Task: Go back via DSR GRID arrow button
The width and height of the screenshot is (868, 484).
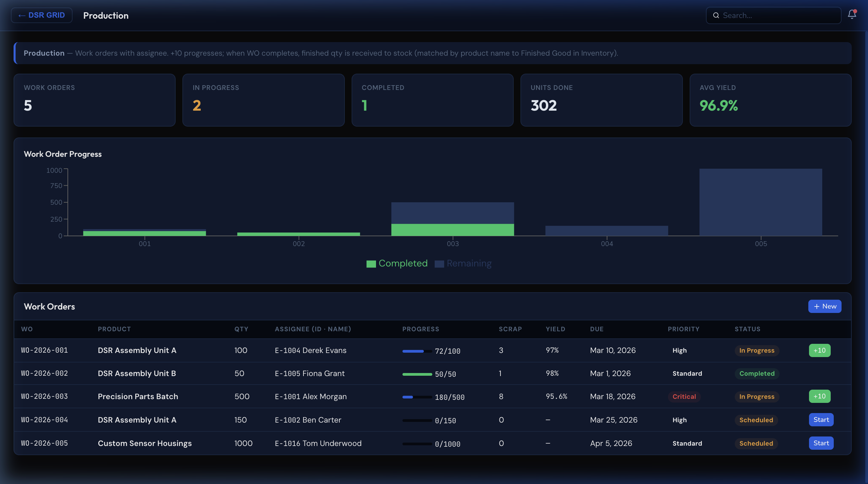Action: coord(42,15)
